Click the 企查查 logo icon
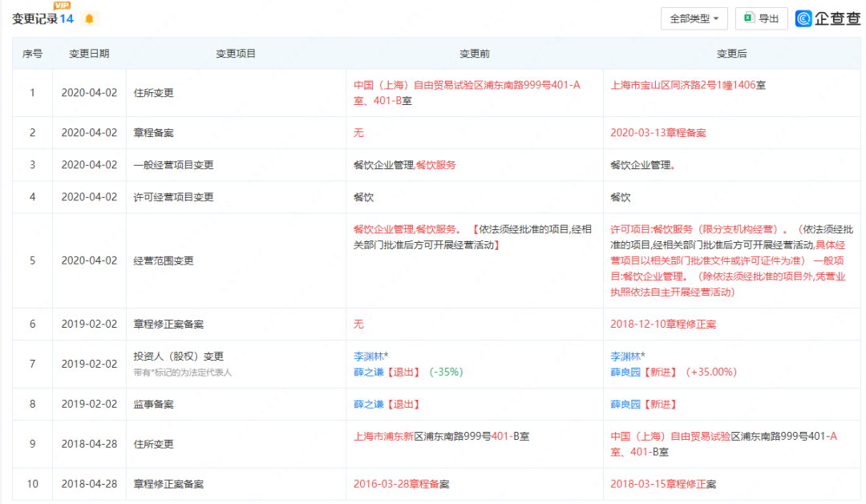Screen dimensions: 866x504 (803, 18)
